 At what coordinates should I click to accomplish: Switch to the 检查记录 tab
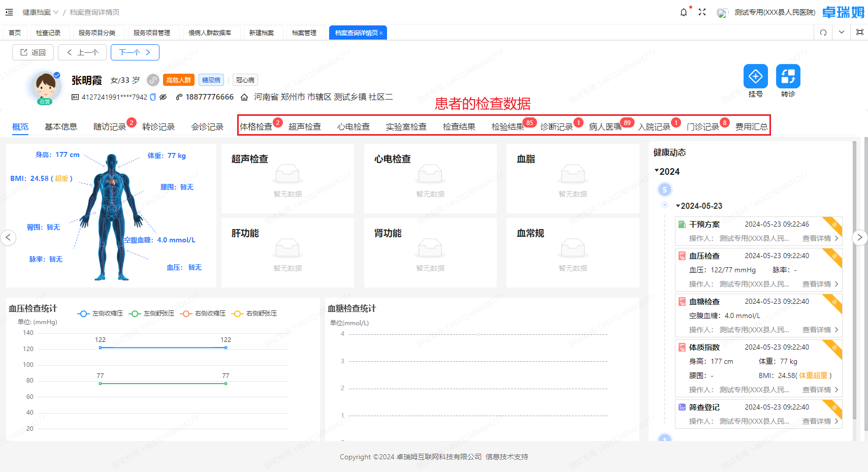click(48, 33)
